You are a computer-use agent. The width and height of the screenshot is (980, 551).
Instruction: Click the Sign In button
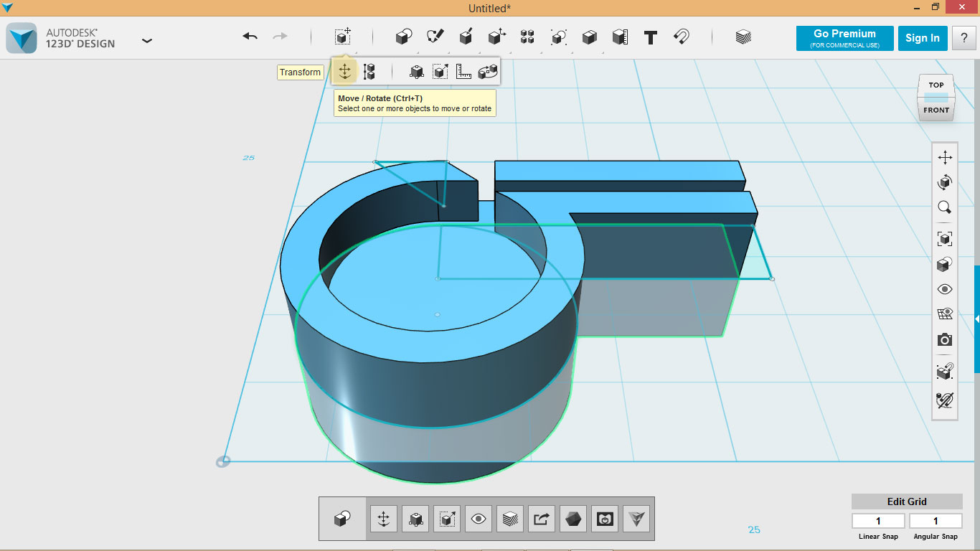tap(922, 38)
